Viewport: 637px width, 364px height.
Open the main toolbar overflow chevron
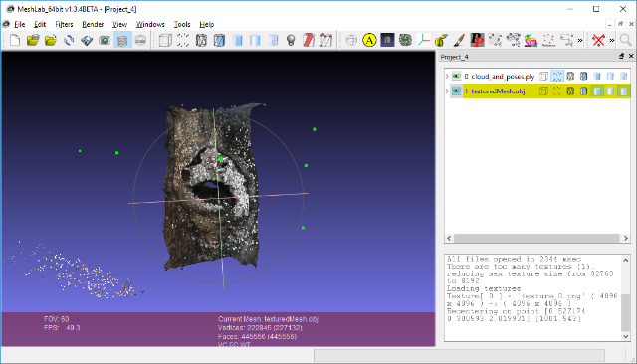580,40
